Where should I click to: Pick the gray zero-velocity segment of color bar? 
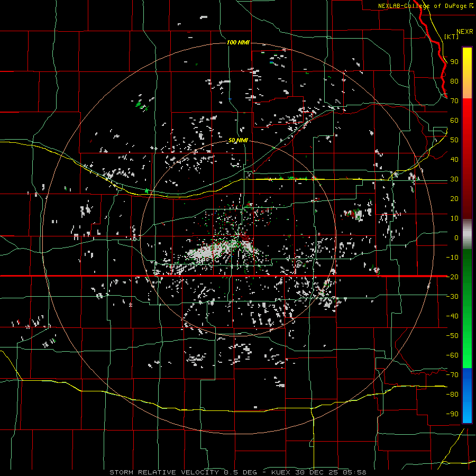pos(467,234)
